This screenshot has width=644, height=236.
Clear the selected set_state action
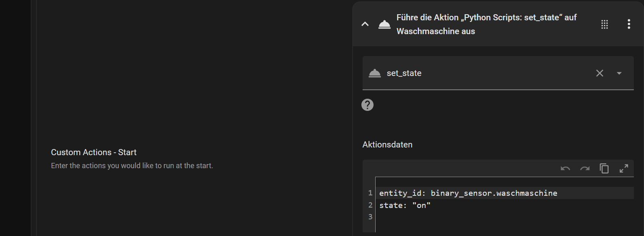599,73
